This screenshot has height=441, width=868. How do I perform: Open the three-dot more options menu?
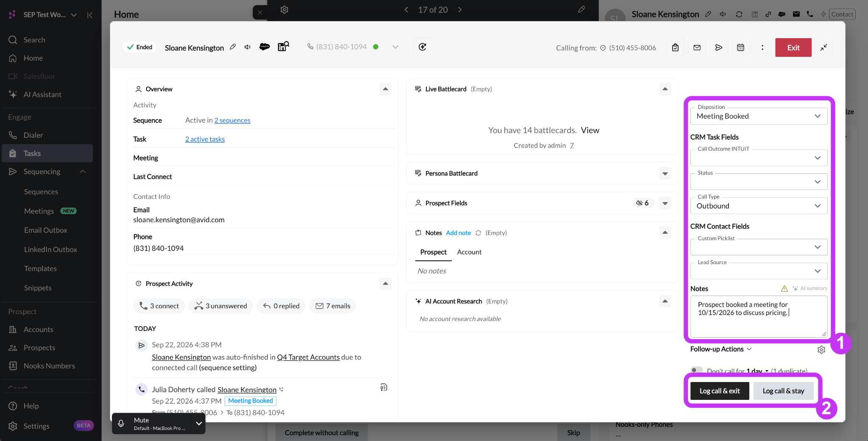[762, 47]
